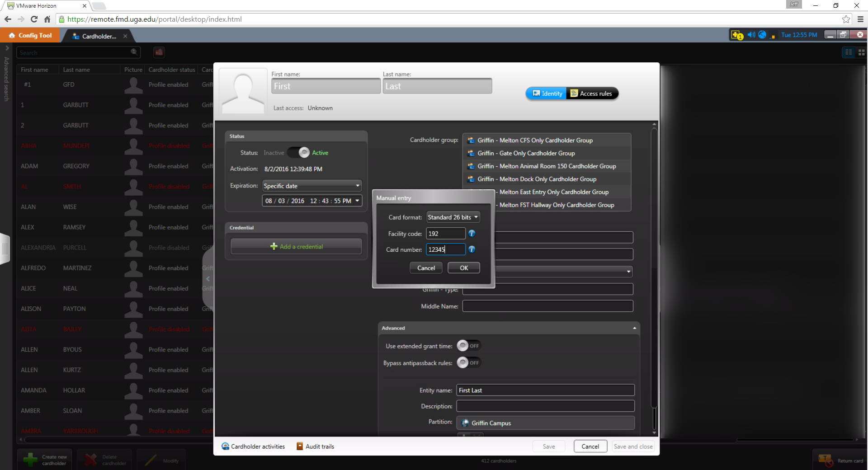Click the cardholder form vertical scrollbar
Viewport: 868px width, 470px height.
[x=654, y=271]
